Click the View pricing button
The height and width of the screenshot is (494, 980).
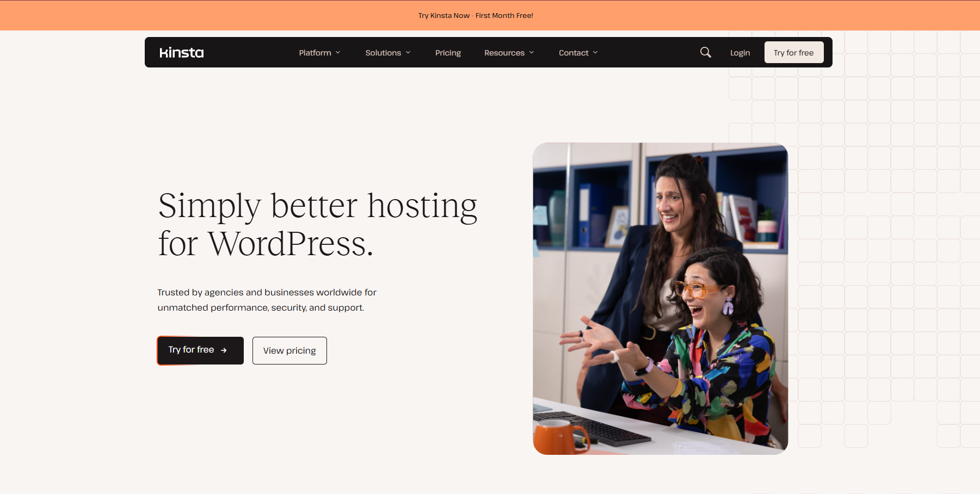pyautogui.click(x=289, y=351)
